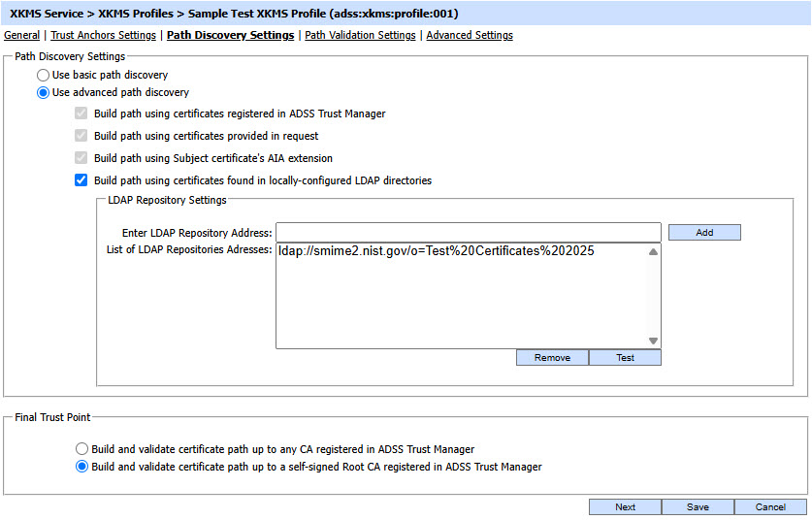Click Add to add LDAP repository
This screenshot has height=520, width=812.
704,233
